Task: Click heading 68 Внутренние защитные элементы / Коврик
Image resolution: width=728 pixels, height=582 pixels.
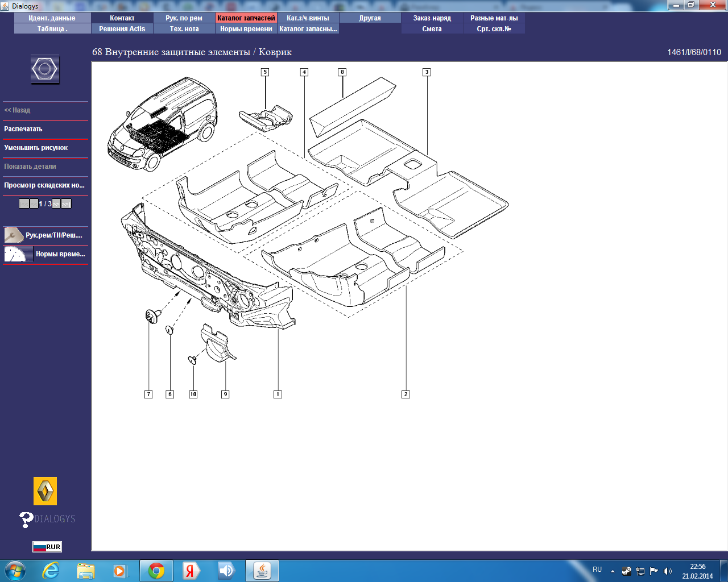Action: point(192,52)
